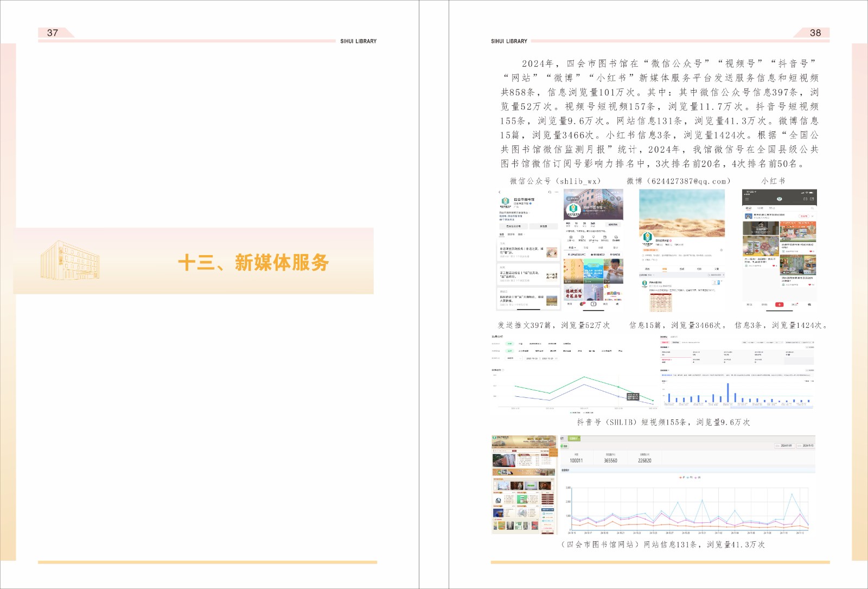Viewport: 868px width, 589px height.
Task: Click page number 37 in the header
Action: (53, 33)
